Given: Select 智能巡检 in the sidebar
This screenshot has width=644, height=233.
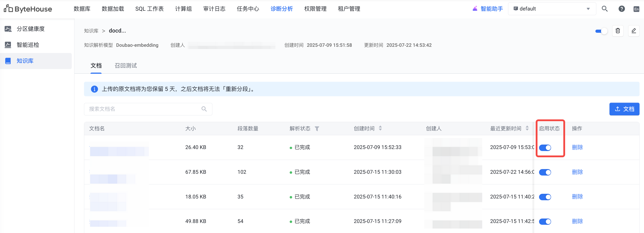Looking at the screenshot, I should point(36,45).
